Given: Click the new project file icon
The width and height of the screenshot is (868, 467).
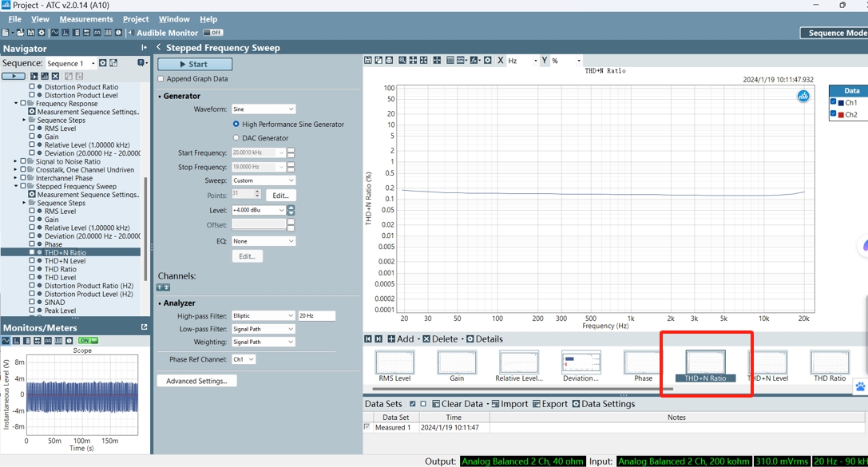Looking at the screenshot, I should [x=6, y=33].
